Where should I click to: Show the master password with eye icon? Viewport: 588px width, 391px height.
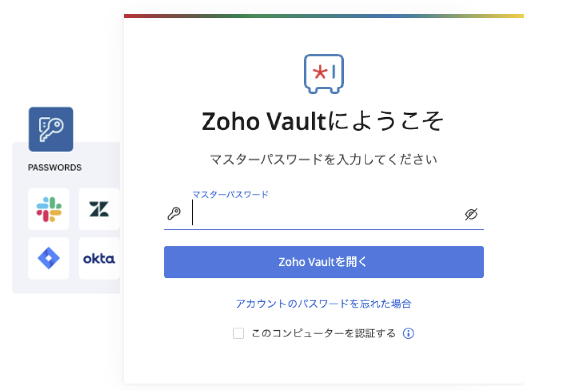pos(471,214)
